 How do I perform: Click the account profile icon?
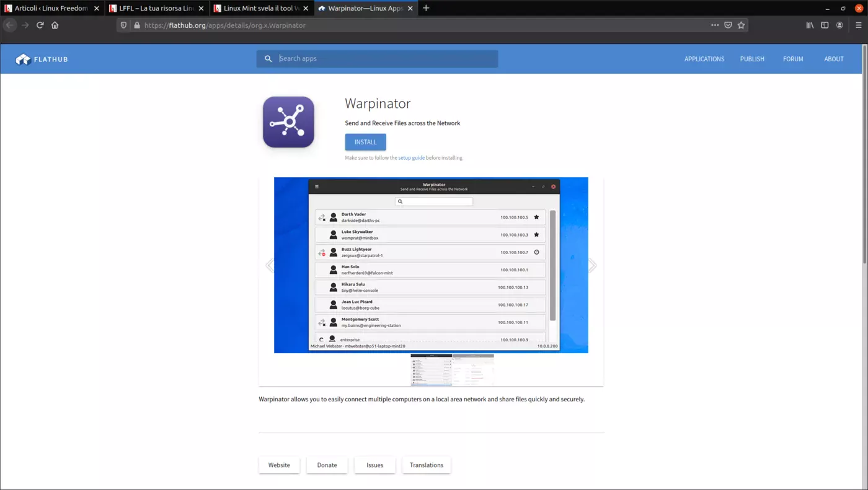click(x=839, y=25)
